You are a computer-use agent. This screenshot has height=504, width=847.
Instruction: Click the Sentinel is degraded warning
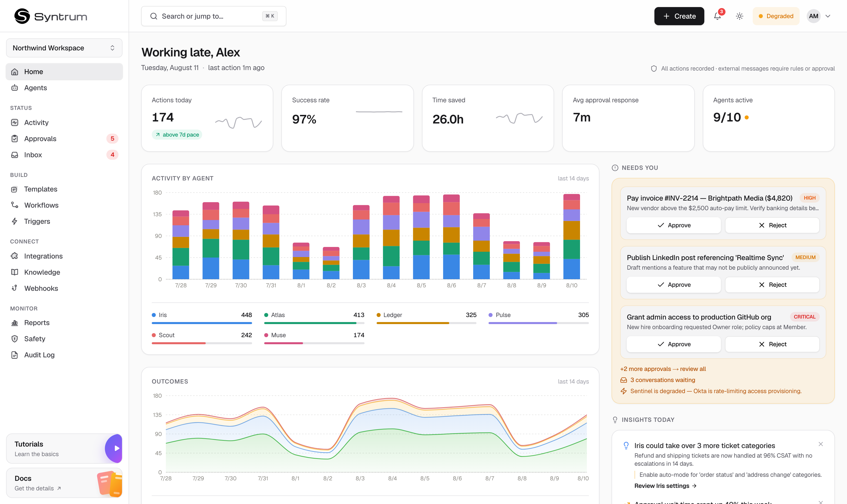click(x=711, y=391)
